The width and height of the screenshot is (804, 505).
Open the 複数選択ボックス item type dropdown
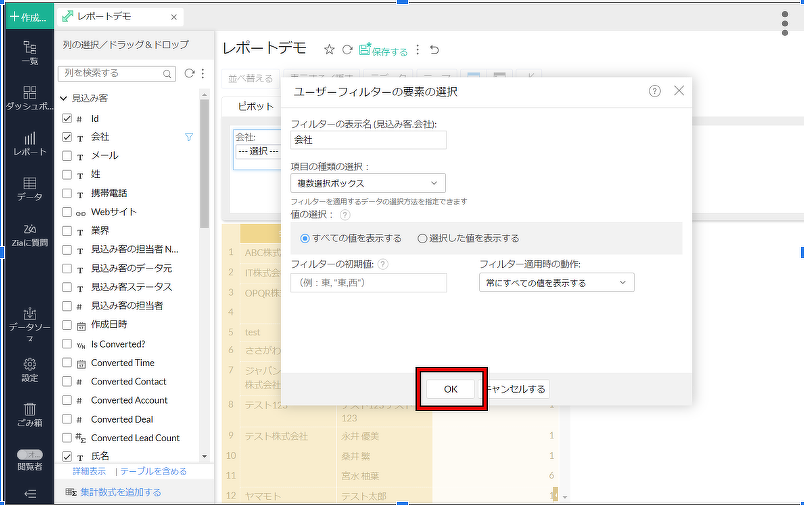click(x=367, y=183)
